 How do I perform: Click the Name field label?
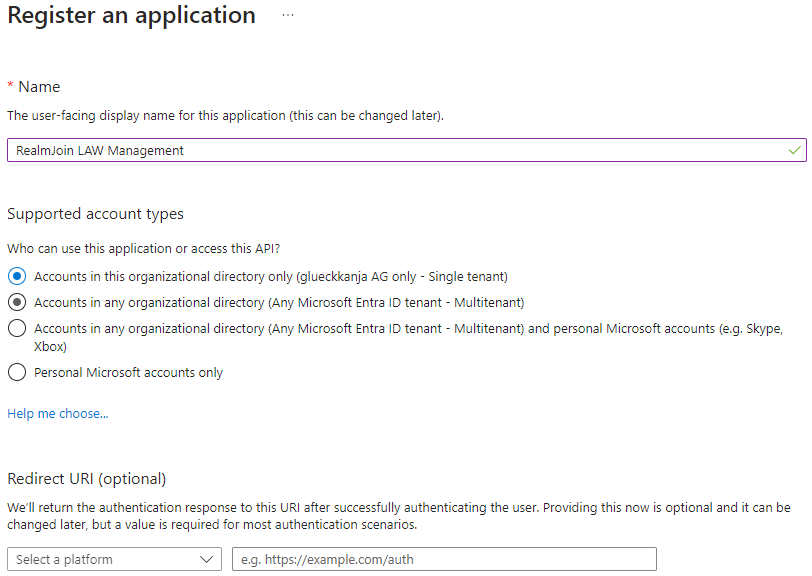click(x=39, y=87)
